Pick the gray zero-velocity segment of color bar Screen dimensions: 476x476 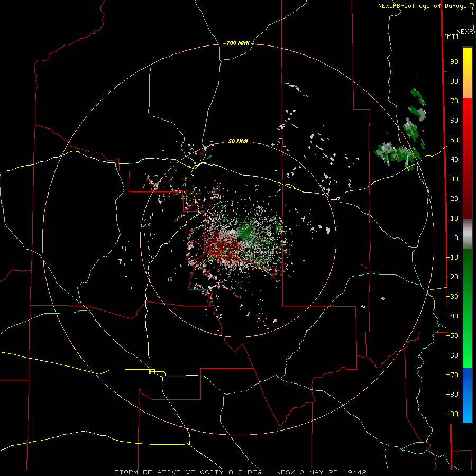click(467, 234)
